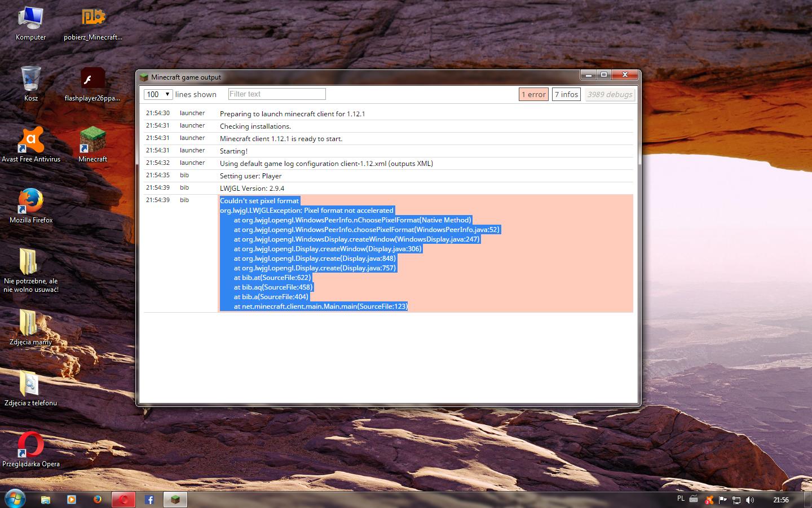Toggle the '7 infos' log filter
The width and height of the screenshot is (812, 508).
(x=566, y=94)
